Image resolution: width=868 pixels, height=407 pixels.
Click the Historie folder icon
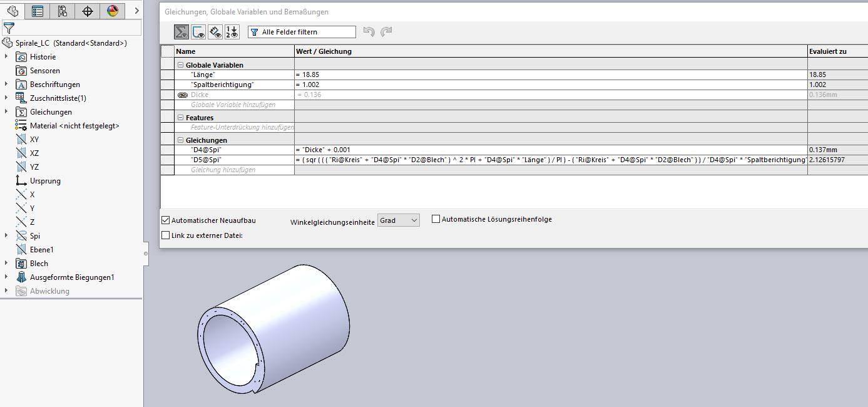click(x=21, y=57)
